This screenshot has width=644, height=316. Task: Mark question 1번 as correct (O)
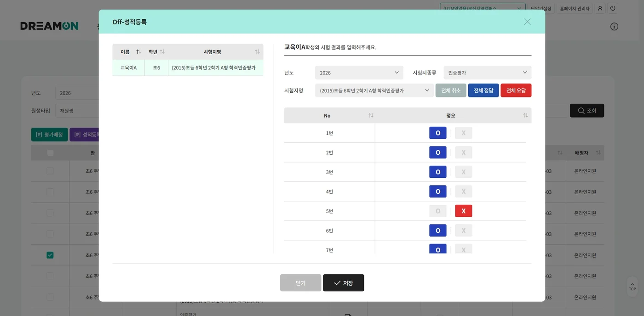point(438,133)
